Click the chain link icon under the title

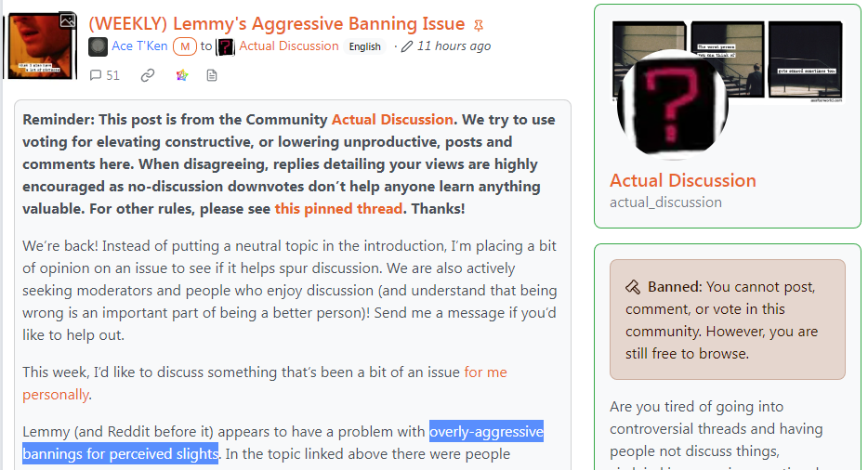tap(147, 75)
